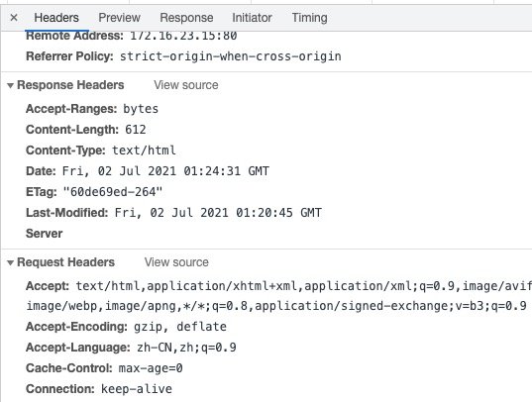Open the Timing tab
Viewport: 532px width, 402px height.
(309, 18)
